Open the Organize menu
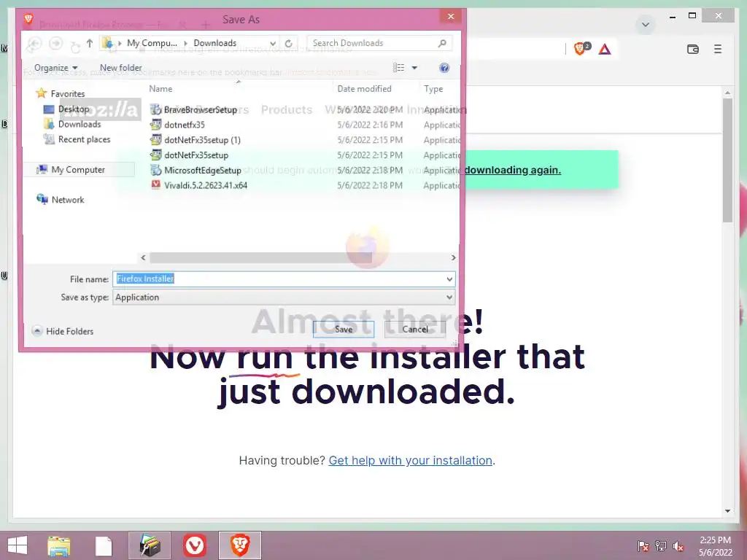Image resolution: width=747 pixels, height=560 pixels. pyautogui.click(x=55, y=68)
